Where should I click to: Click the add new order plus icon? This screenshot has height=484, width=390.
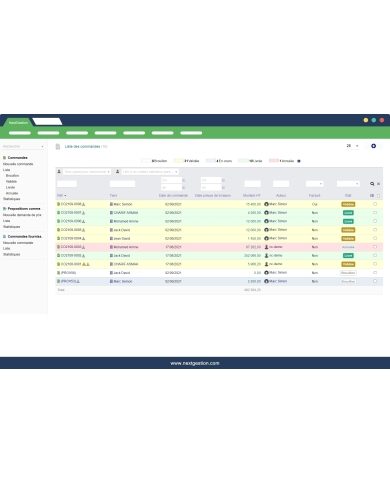tap(373, 146)
